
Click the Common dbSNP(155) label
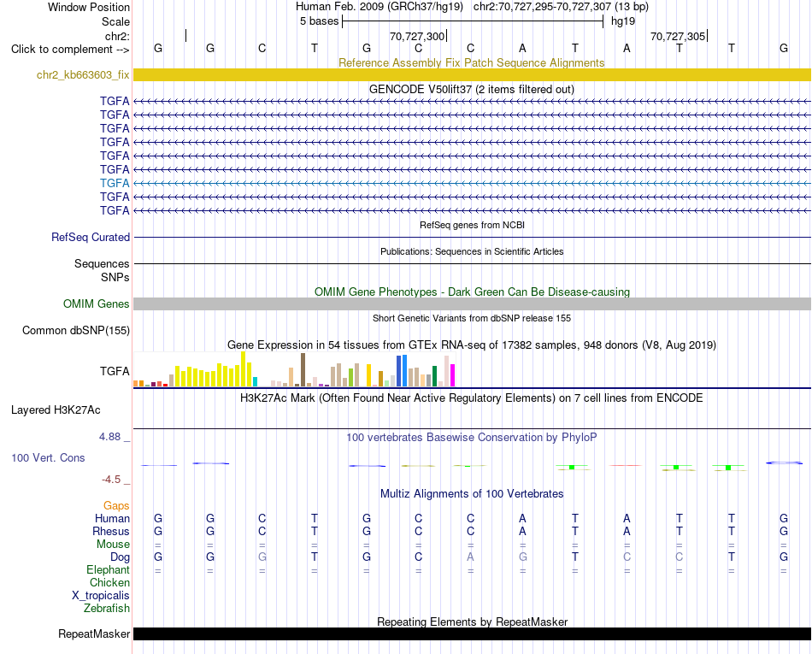click(x=75, y=330)
